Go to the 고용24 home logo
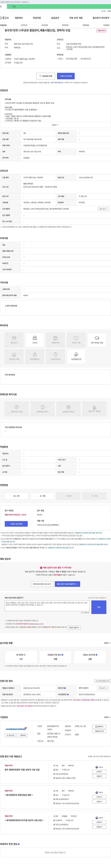Image resolution: width=111 pixels, height=868 pixels. click(x=4, y=18)
